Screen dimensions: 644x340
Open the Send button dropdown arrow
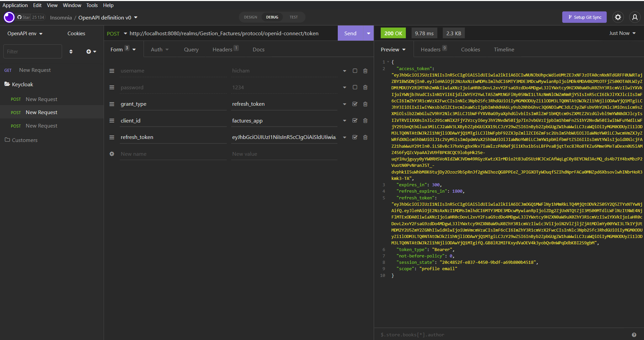click(x=368, y=33)
